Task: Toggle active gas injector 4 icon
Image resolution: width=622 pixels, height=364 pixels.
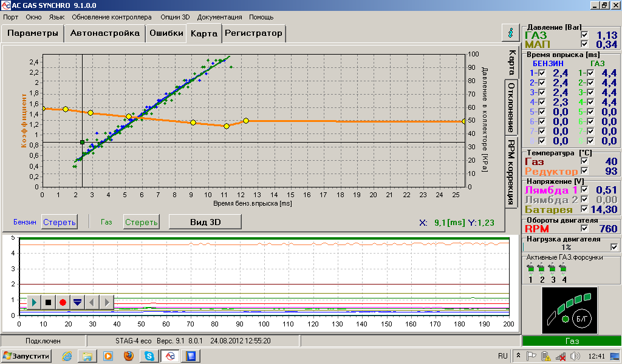Action: coord(562,269)
